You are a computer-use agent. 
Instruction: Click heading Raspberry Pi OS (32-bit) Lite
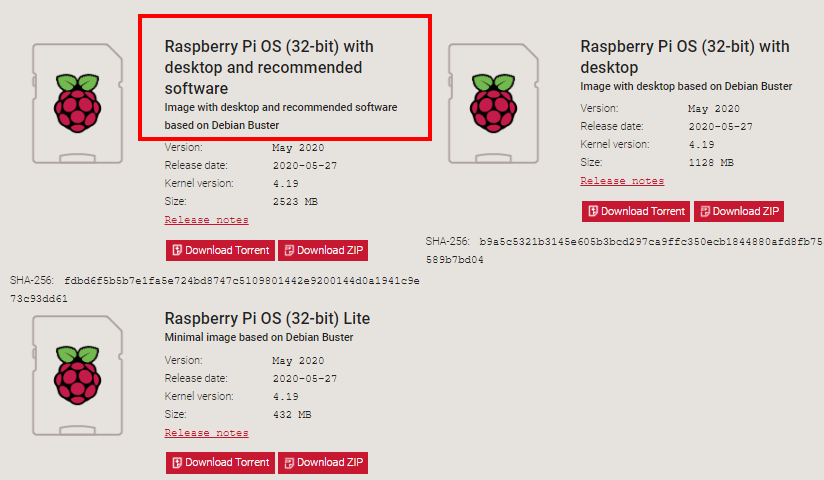tap(267, 318)
